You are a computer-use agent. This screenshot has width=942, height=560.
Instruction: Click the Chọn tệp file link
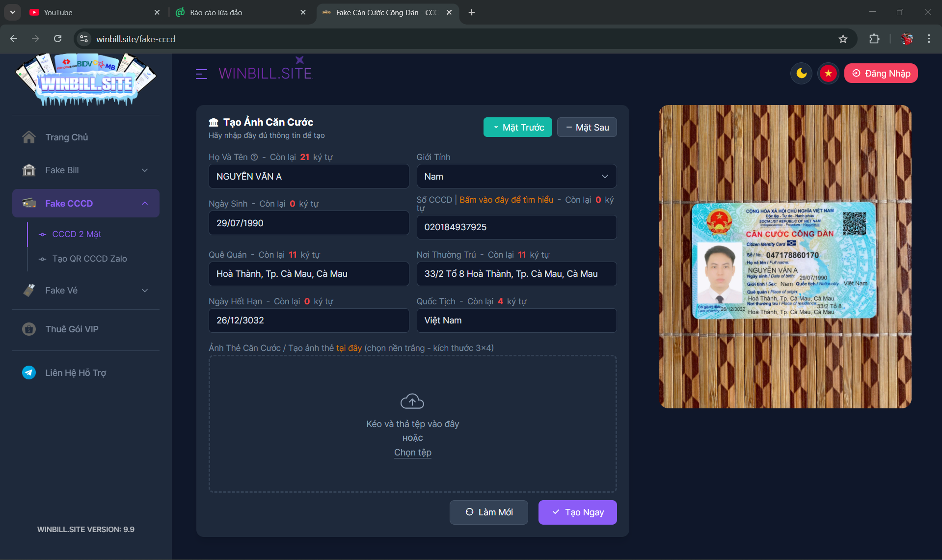click(413, 453)
